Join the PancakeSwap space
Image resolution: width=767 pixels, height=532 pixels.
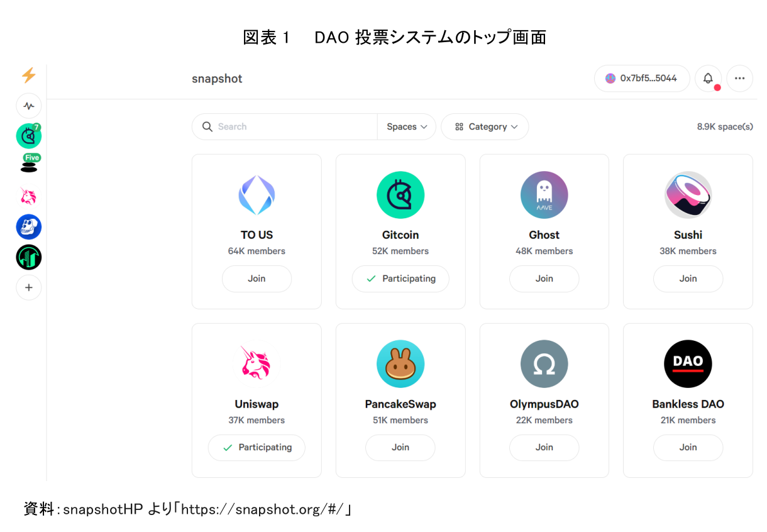pos(400,448)
